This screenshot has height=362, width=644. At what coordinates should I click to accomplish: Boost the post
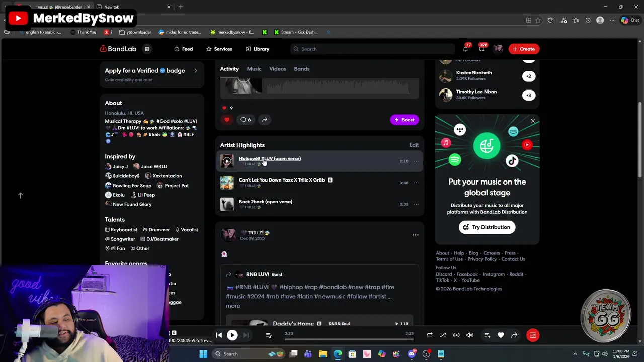405,120
